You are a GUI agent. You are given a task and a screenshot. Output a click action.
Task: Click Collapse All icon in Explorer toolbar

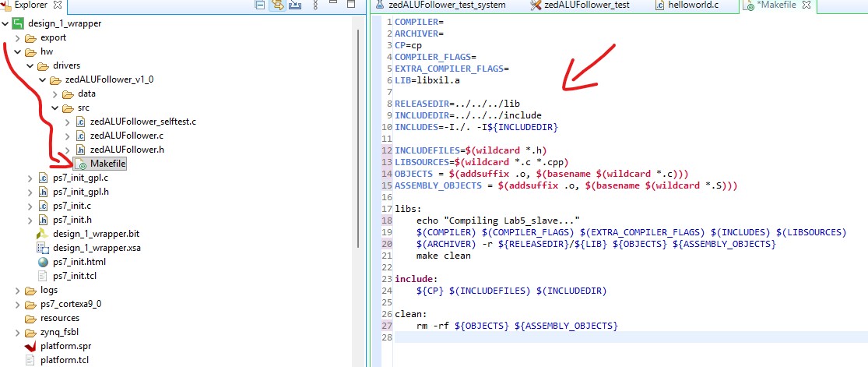(x=260, y=6)
